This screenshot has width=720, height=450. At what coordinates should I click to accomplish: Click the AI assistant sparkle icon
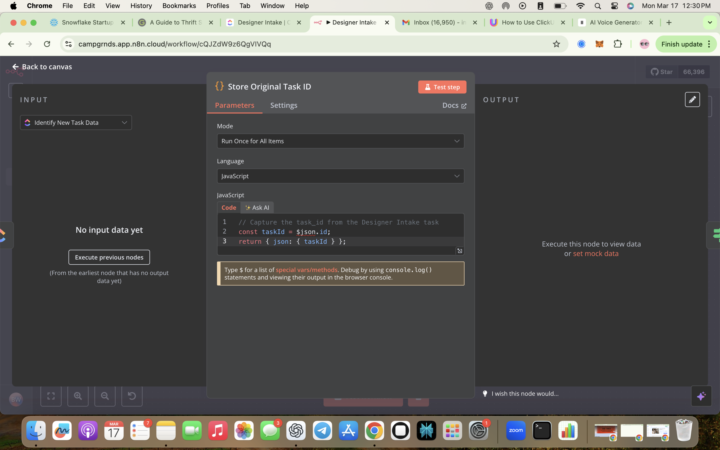tap(701, 396)
